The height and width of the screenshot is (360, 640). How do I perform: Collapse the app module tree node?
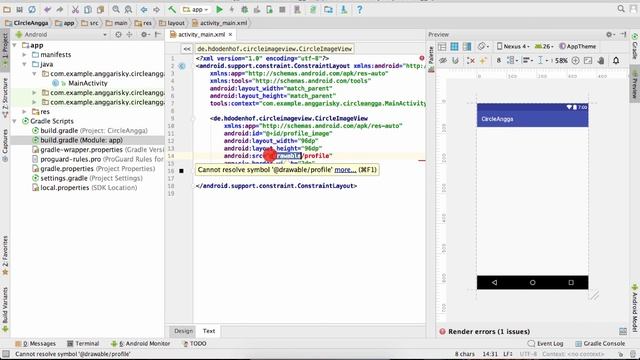point(15,45)
